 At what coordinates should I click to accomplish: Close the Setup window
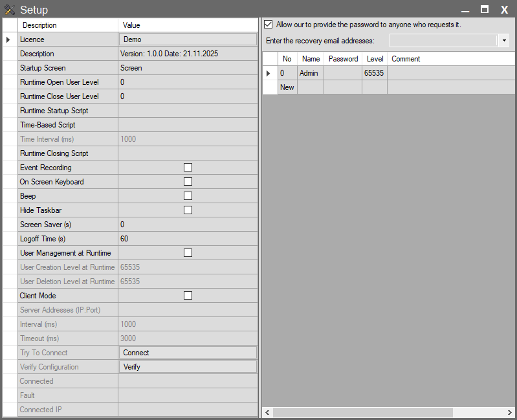coord(504,10)
